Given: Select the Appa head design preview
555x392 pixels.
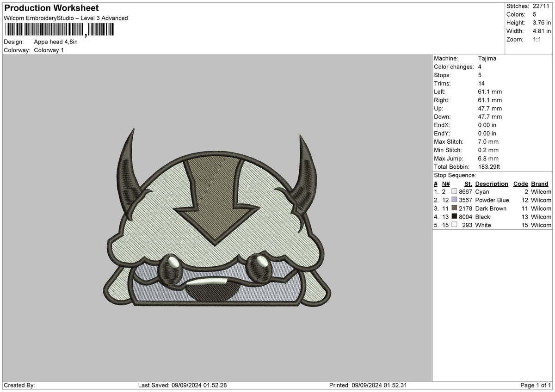Looking at the screenshot, I should [217, 222].
